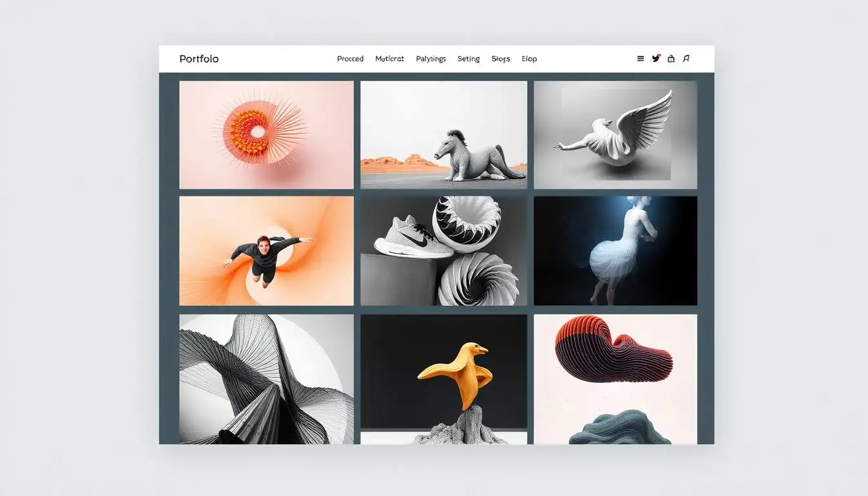View the glowing dancer in dress thumbnail
The width and height of the screenshot is (868, 496).
click(x=615, y=251)
